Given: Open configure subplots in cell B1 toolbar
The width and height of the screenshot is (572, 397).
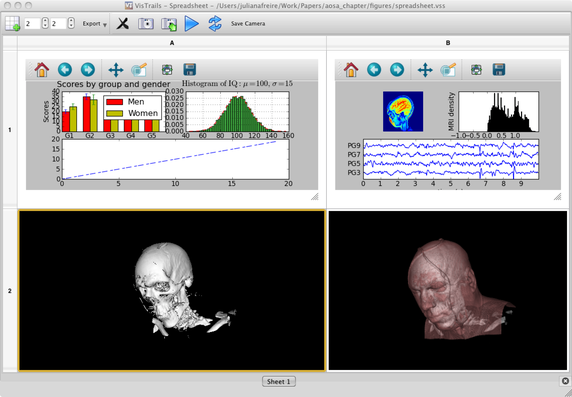Looking at the screenshot, I should coord(476,69).
